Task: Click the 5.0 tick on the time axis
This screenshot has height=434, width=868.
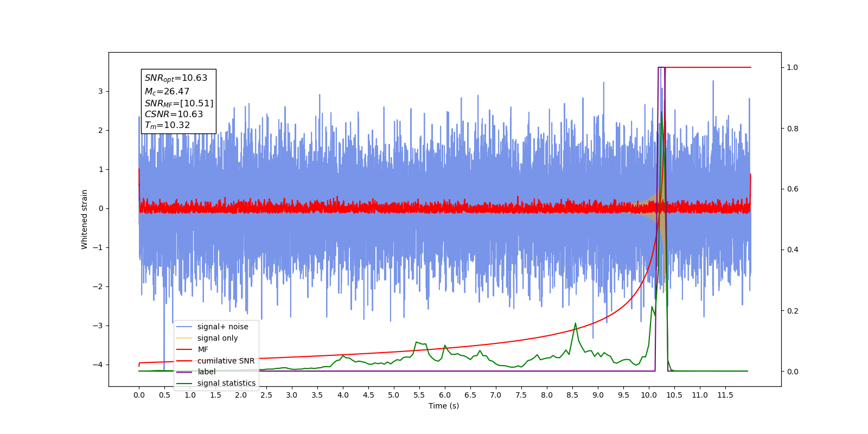Action: (394, 395)
